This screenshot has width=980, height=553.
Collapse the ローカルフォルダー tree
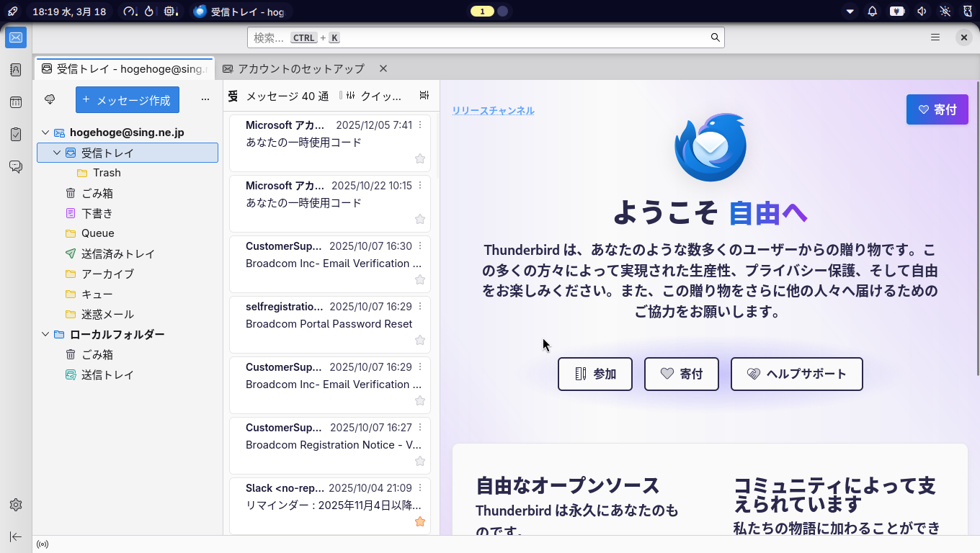click(x=45, y=334)
